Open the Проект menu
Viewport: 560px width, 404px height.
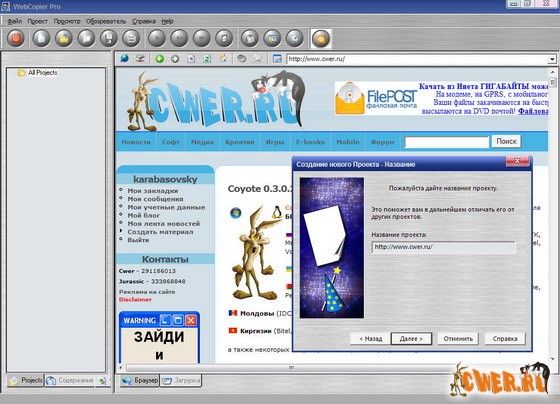(38, 21)
